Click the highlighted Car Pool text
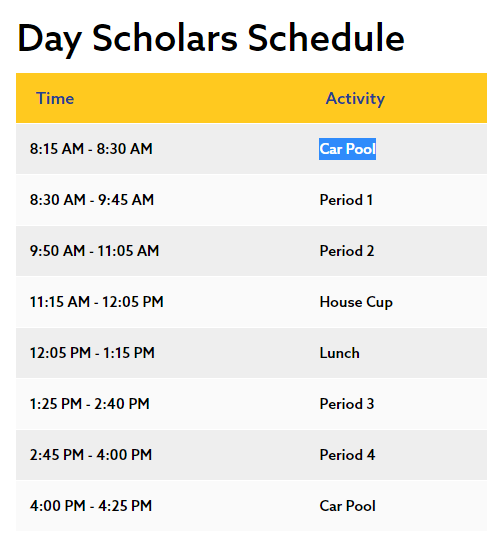Image resolution: width=488 pixels, height=539 pixels. (x=347, y=149)
